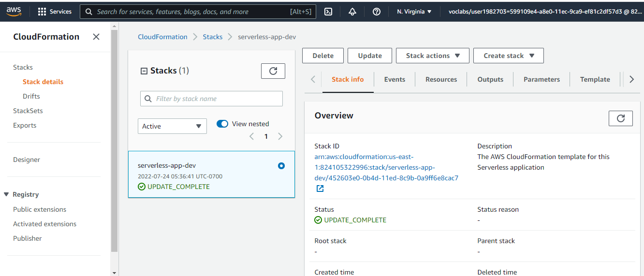Open the Create stack dropdown
Viewport: 644px width, 276px height.
point(509,56)
